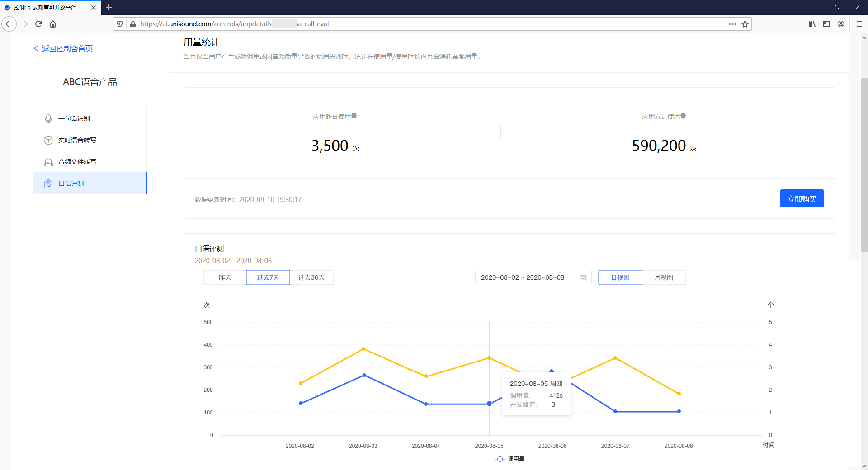Click the ABC语音产品 product title
The height and width of the screenshot is (470, 868).
[90, 82]
